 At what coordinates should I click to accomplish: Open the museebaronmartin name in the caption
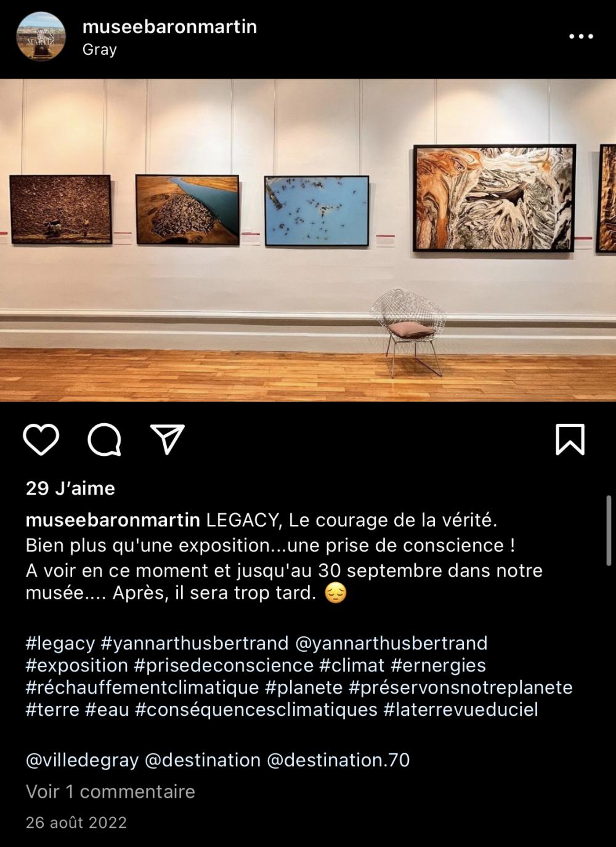point(113,521)
